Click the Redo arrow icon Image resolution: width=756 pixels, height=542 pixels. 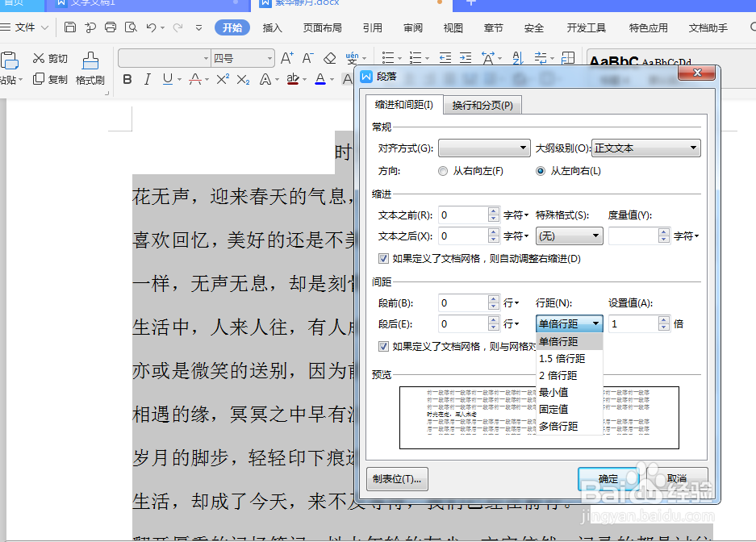178,27
